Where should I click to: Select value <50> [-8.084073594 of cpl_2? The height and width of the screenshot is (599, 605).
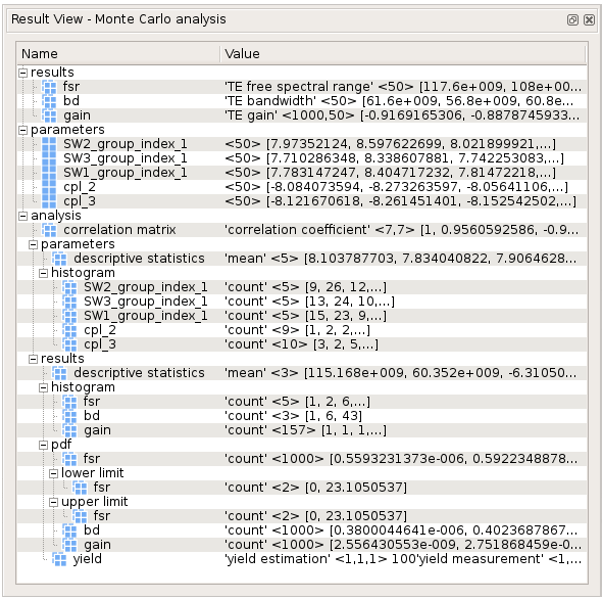tap(396, 187)
